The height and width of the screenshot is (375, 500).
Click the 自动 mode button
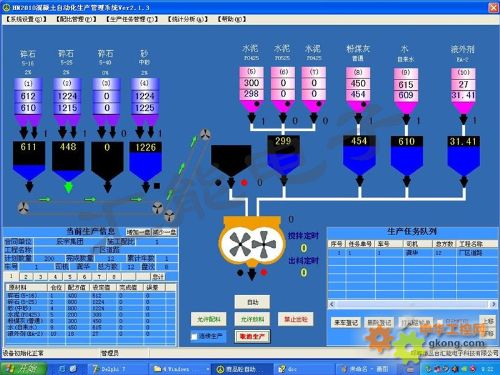pos(252,302)
